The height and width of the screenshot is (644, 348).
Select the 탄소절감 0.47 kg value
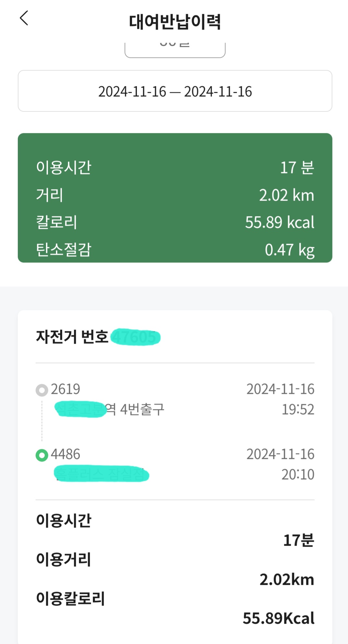click(x=289, y=250)
